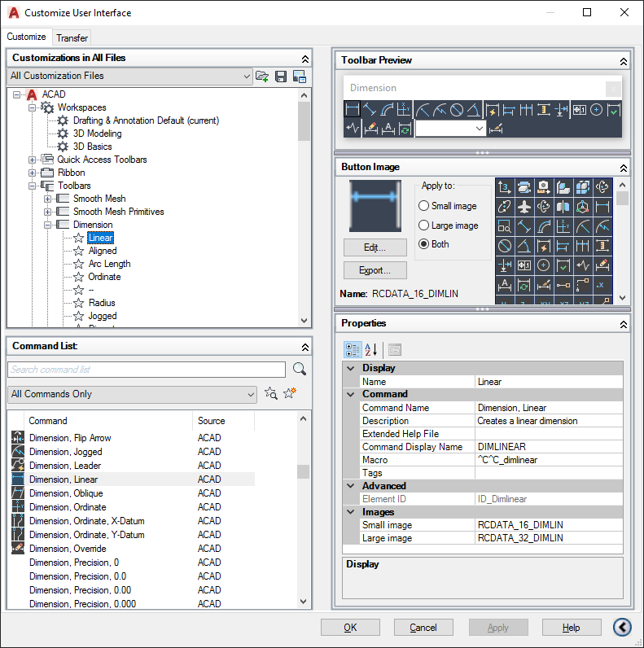Collapse the Workspaces tree node

32,107
